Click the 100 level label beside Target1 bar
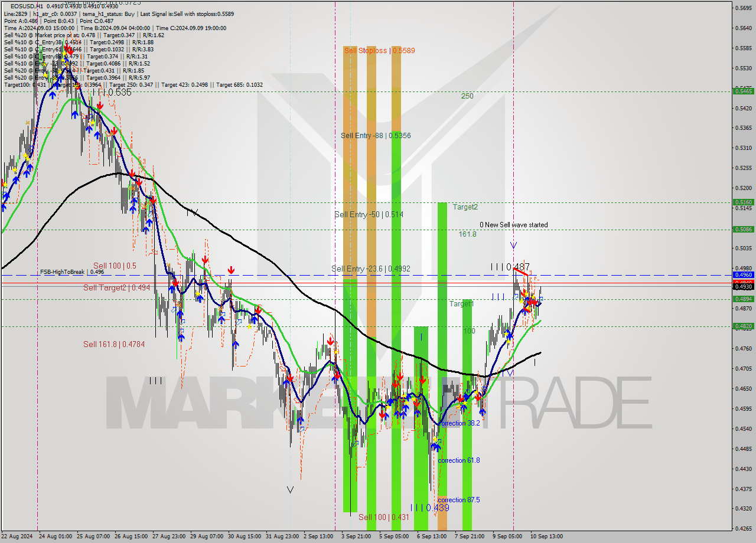The image size is (756, 543). pos(470,331)
